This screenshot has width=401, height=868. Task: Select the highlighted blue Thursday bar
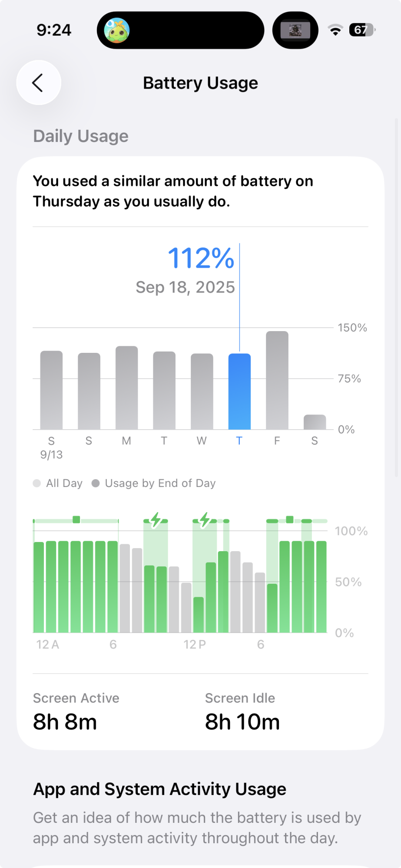239,391
